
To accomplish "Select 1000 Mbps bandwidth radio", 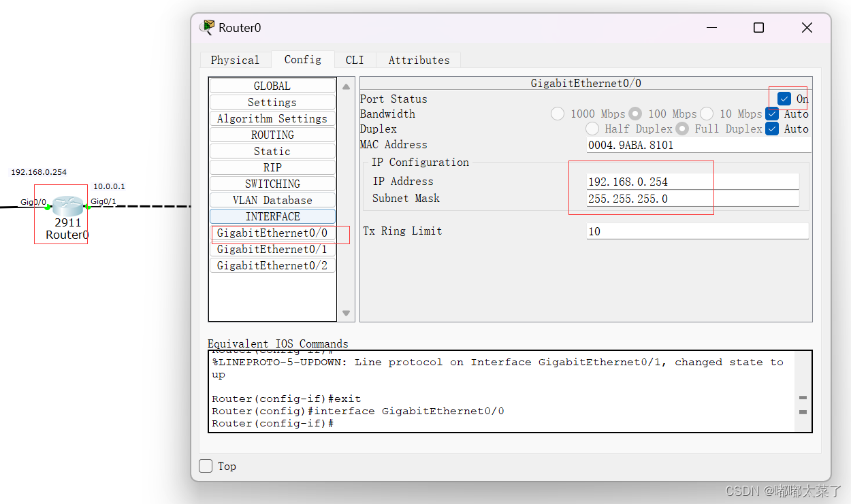I will (x=558, y=114).
